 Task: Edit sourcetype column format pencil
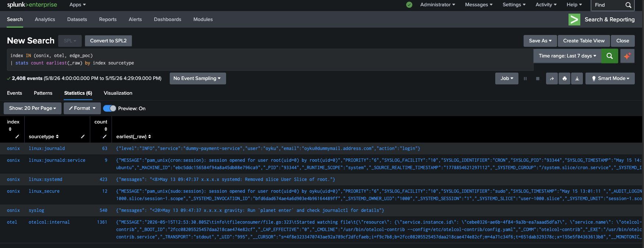[x=82, y=137]
